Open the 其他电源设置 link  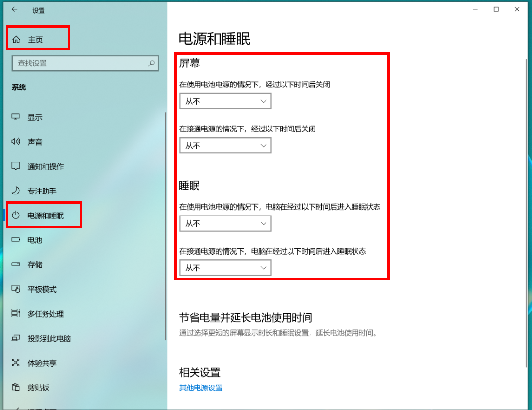tap(201, 388)
